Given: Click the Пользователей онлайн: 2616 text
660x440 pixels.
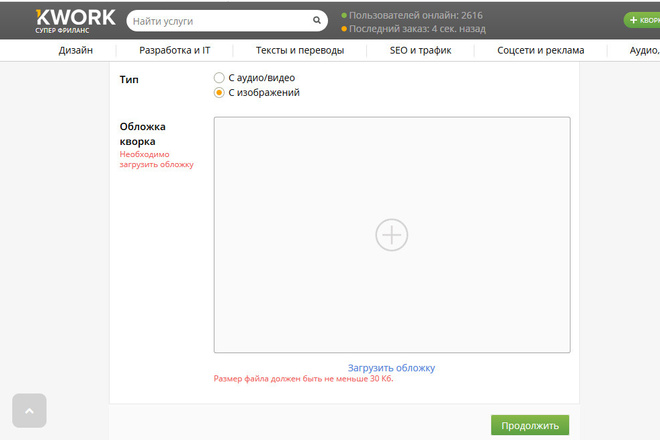Looking at the screenshot, I should [416, 16].
